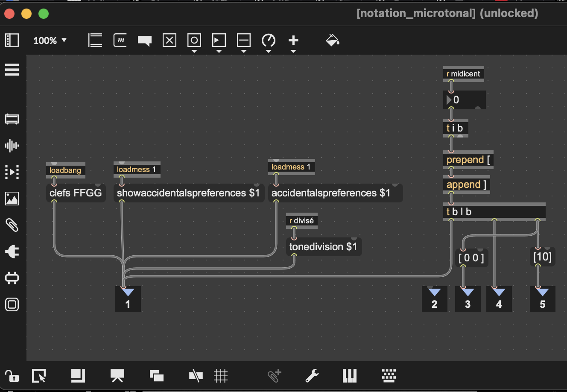567x392 pixels.
Task: Click the clefs FFGG message box
Action: 76,193
